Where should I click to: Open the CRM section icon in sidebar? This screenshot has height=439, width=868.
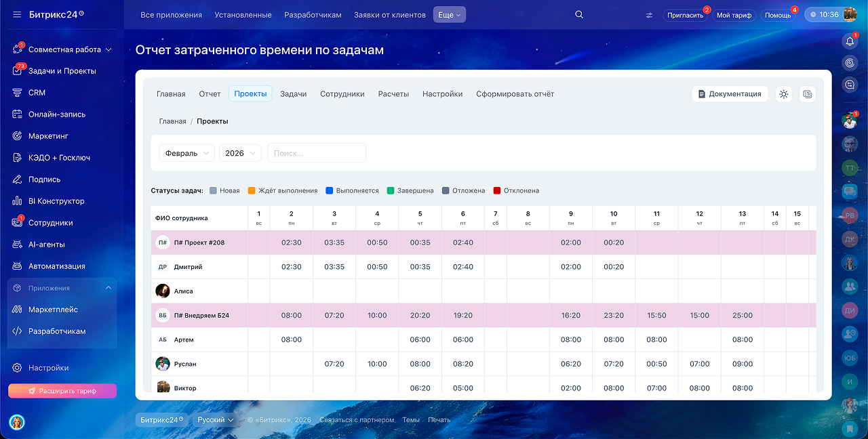pos(18,93)
